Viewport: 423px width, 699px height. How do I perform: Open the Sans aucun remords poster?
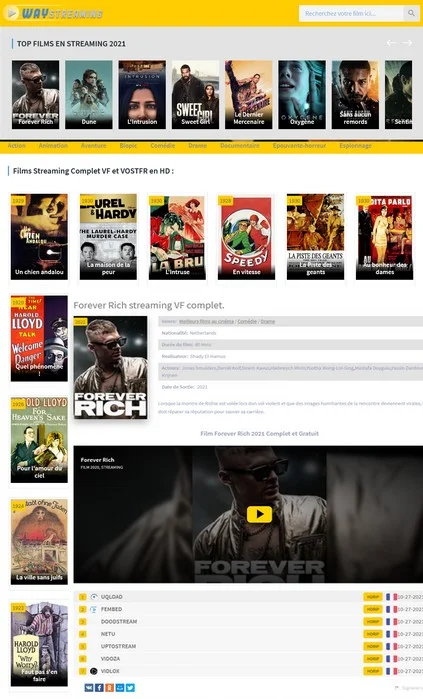(x=355, y=95)
